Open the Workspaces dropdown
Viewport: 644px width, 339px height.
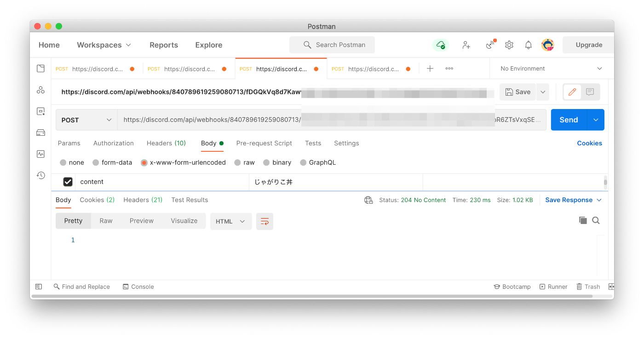[x=104, y=45]
